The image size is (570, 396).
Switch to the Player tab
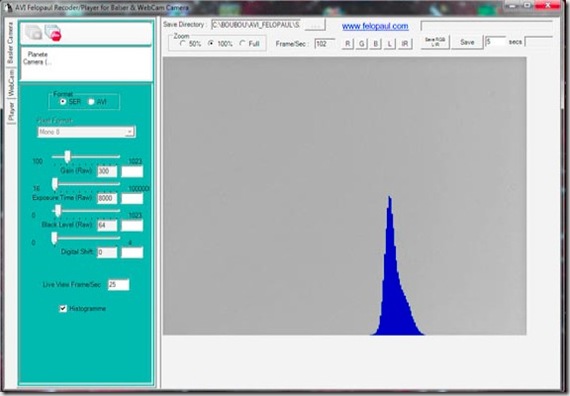(x=11, y=111)
